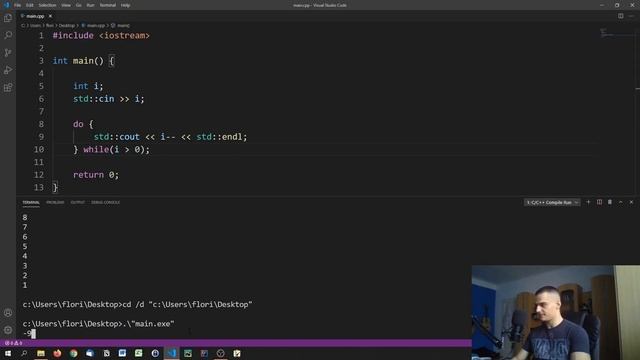Open Firefox from taskbar
640x360 pixels.
pyautogui.click(x=57, y=353)
